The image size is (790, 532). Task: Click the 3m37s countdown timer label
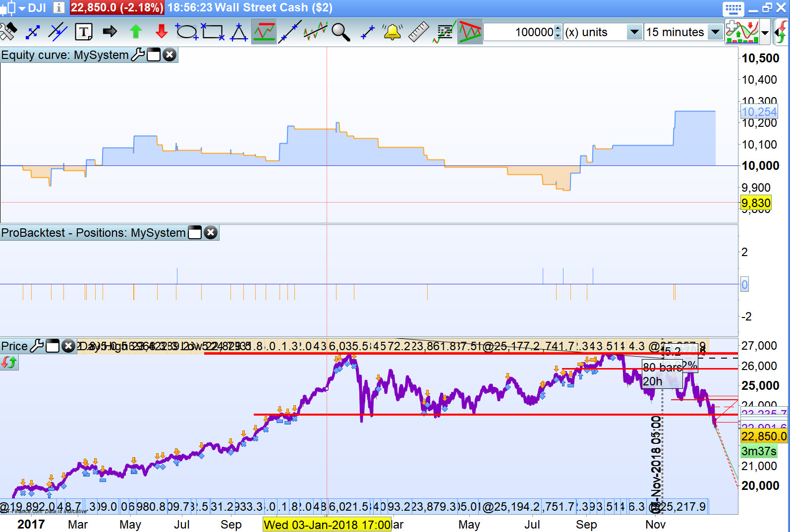tap(759, 451)
